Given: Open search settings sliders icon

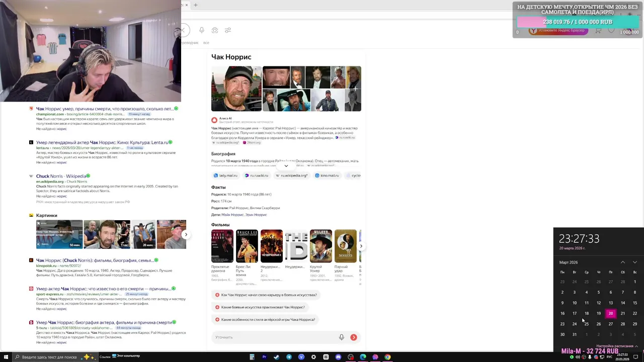Looking at the screenshot, I should click(228, 30).
